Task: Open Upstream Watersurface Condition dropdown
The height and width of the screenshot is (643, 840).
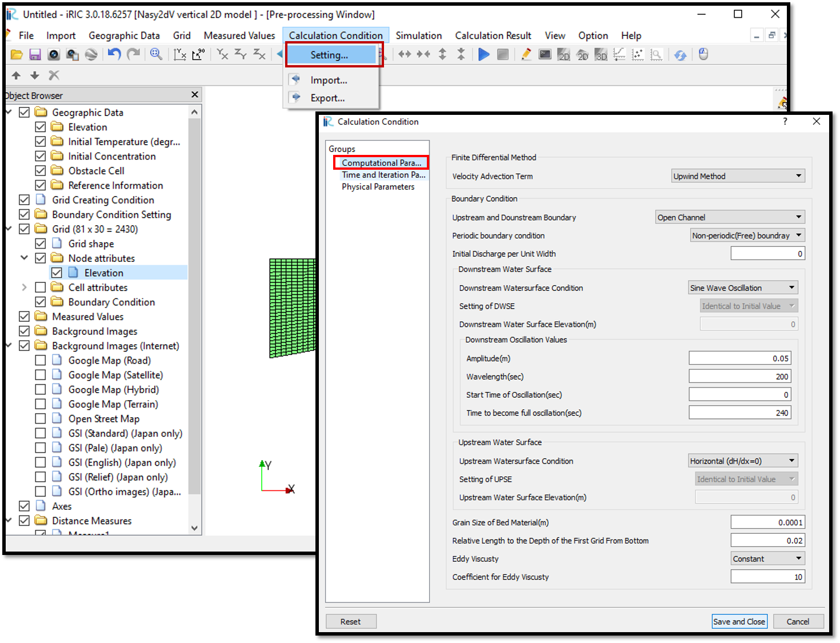Action: pos(743,461)
